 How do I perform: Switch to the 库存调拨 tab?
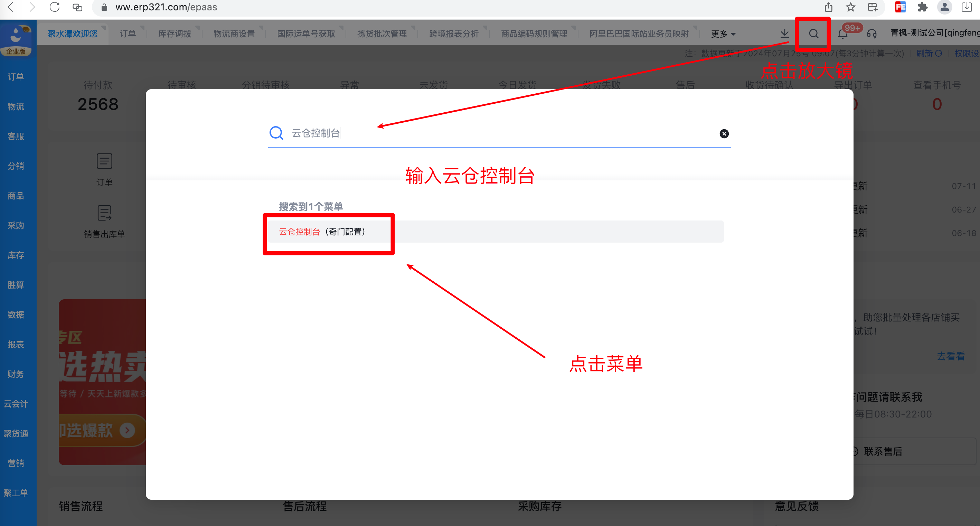tap(175, 34)
